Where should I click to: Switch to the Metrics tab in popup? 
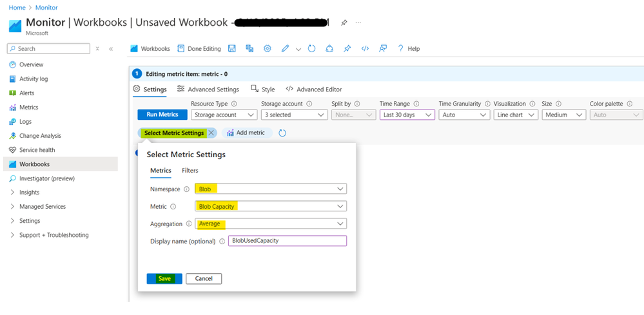161,171
